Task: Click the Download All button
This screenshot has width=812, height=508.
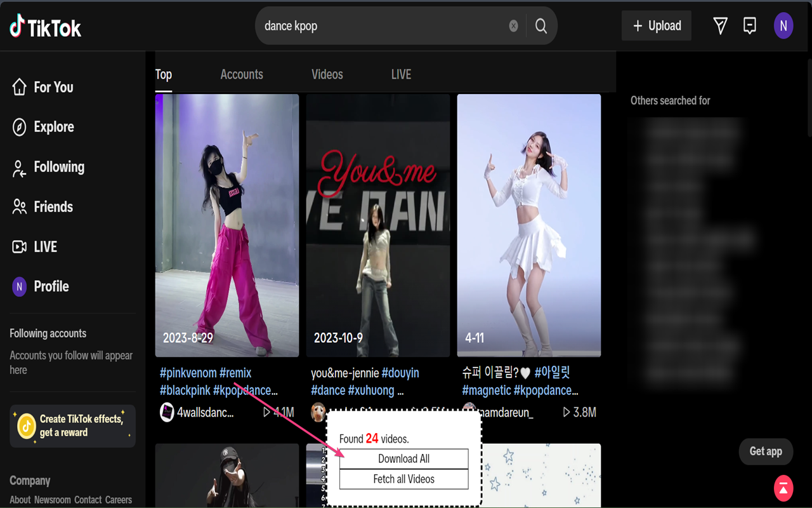Action: pyautogui.click(x=404, y=458)
